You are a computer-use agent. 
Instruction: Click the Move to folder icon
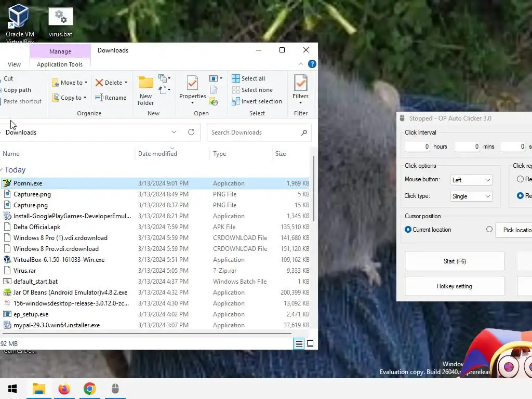tap(55, 83)
